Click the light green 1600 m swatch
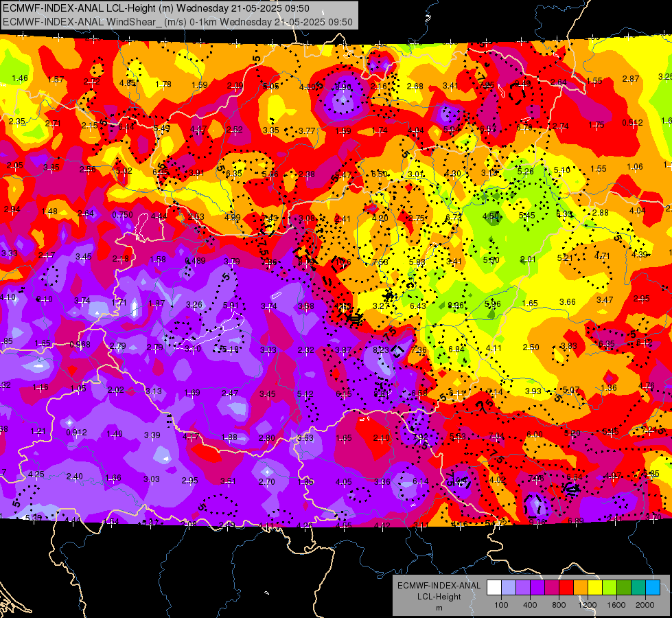672x618 pixels. pos(610,588)
